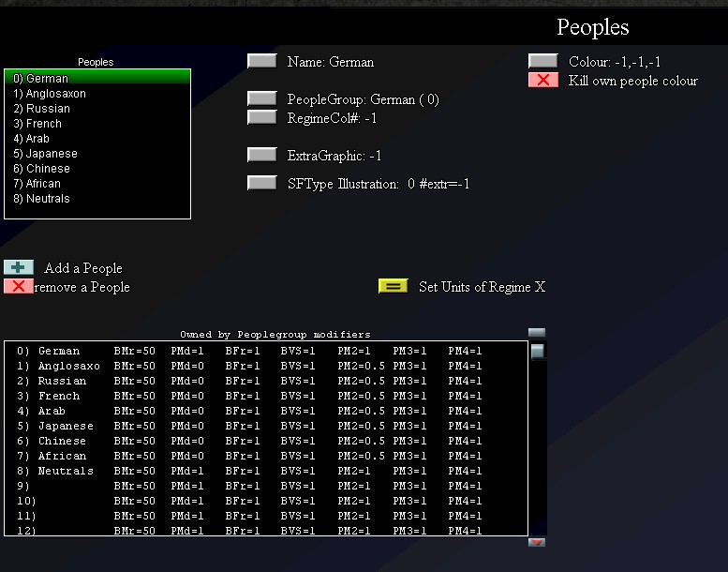This screenshot has width=728, height=572.
Task: Click the yellow Set Units of Regime X icon
Action: tap(394, 286)
